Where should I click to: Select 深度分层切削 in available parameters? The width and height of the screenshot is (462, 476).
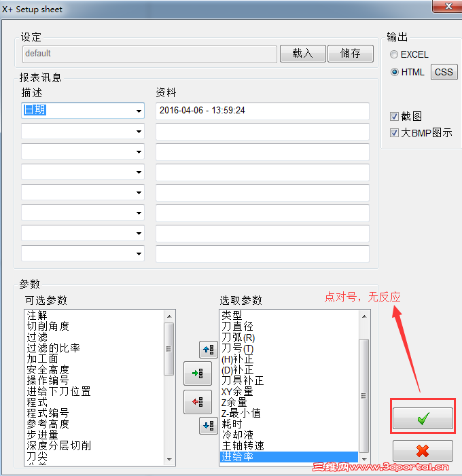[58, 445]
